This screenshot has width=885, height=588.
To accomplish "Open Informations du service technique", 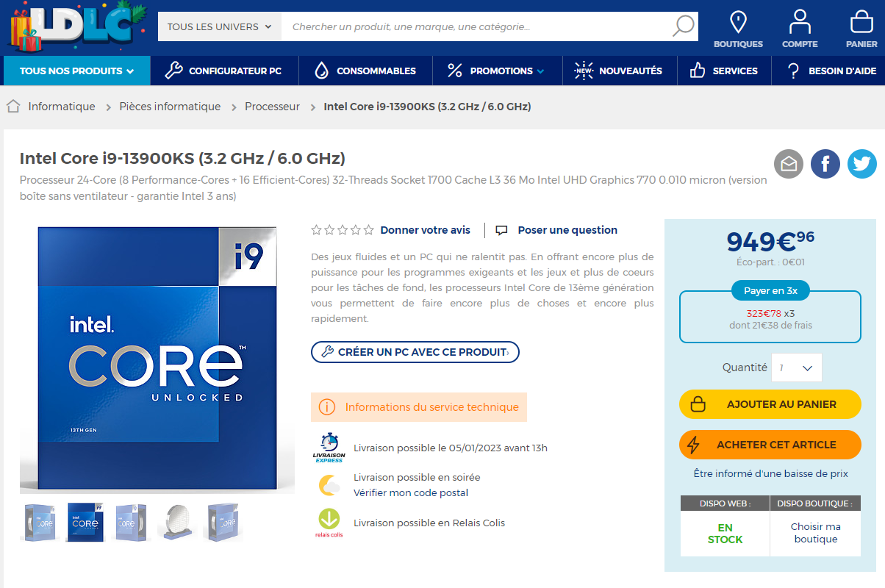I will [419, 407].
